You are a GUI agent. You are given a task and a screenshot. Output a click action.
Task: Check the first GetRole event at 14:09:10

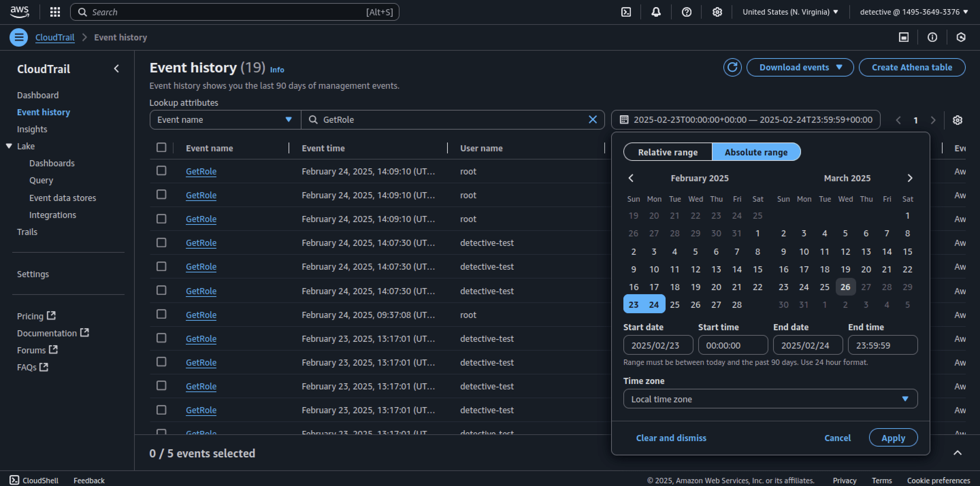pyautogui.click(x=161, y=171)
